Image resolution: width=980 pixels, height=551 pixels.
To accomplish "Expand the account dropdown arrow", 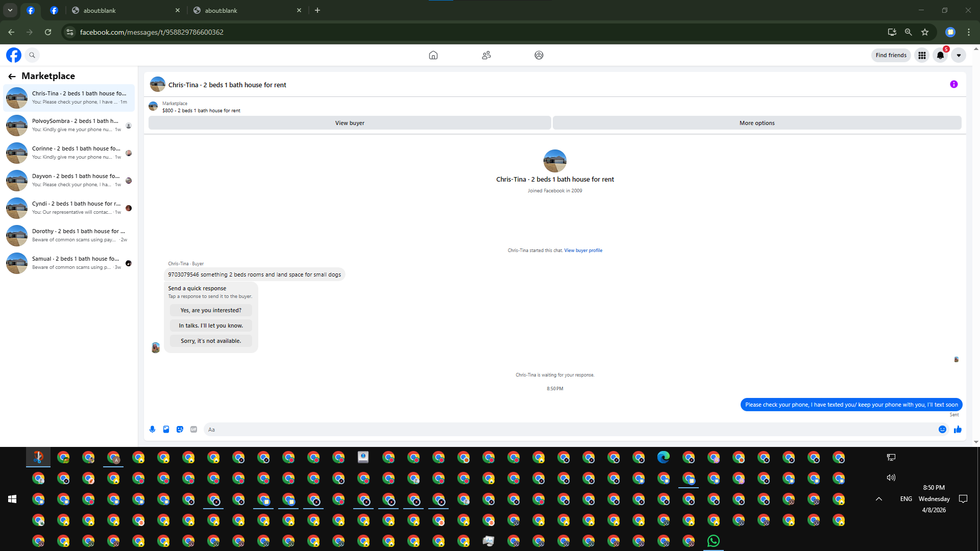I will tap(959, 56).
